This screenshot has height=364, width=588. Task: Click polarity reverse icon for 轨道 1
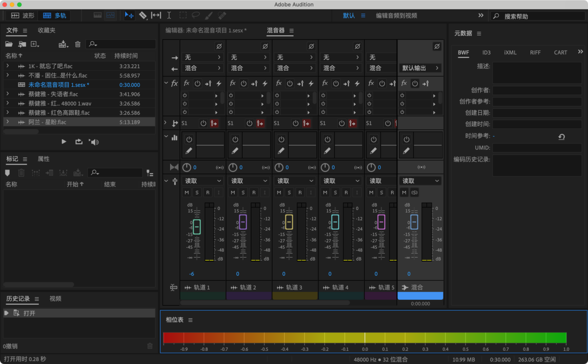219,47
